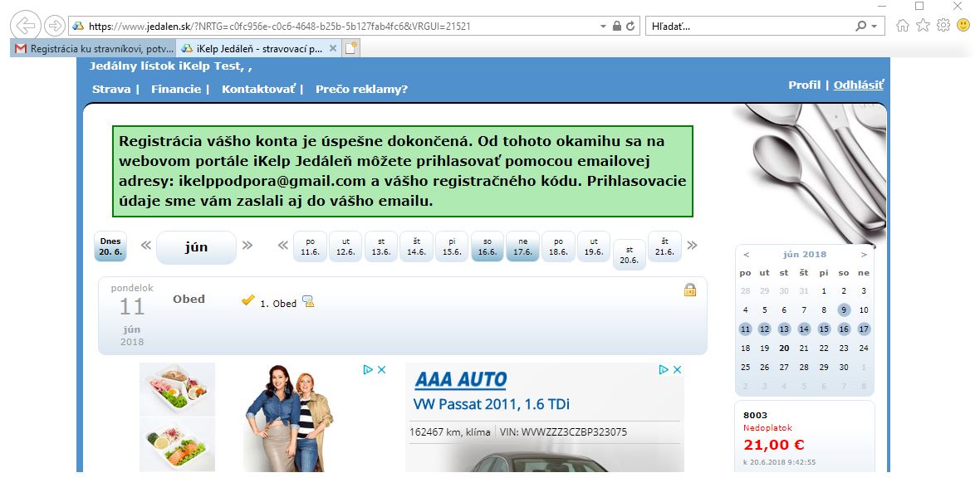Open the Financie menu
The height and width of the screenshot is (502, 980).
pos(175,89)
